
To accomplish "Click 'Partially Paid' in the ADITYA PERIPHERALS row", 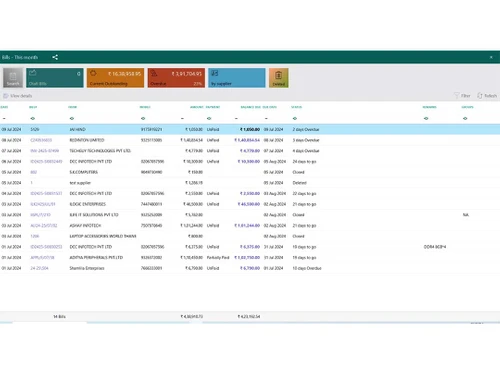I will pos(218,257).
